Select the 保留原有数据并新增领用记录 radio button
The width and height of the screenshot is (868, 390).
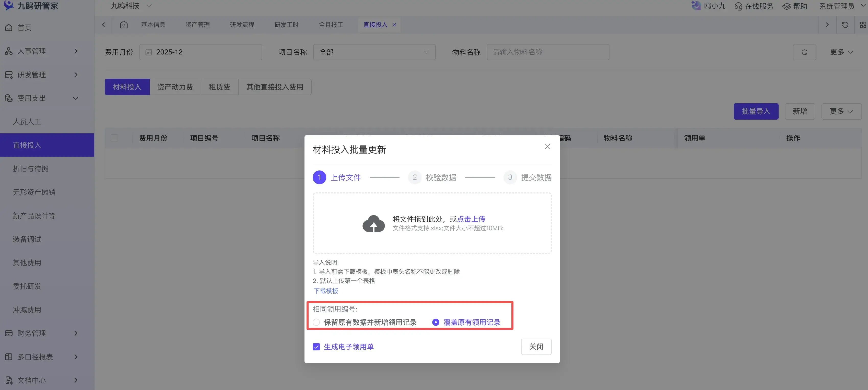point(316,322)
